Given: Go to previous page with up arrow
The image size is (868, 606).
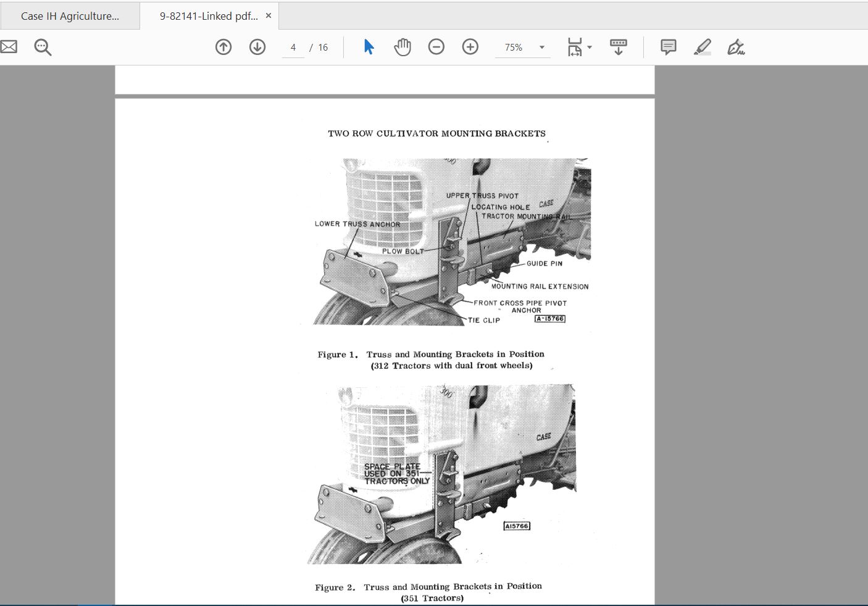Looking at the screenshot, I should pos(223,47).
